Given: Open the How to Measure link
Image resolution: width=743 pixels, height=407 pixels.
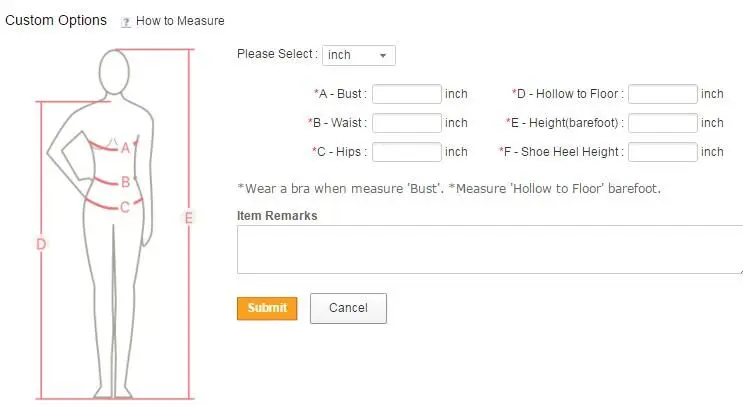Looking at the screenshot, I should [x=180, y=21].
